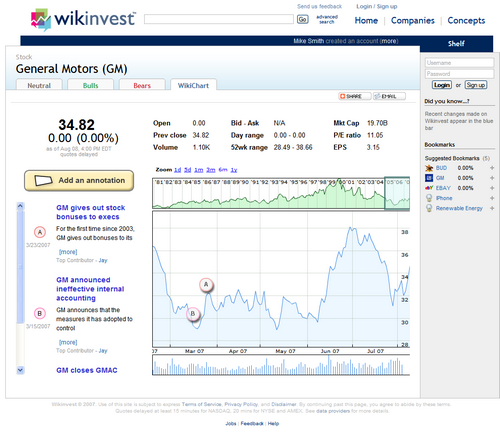Click the annotation list scroll down arrow
500x432 pixels.
20,370
